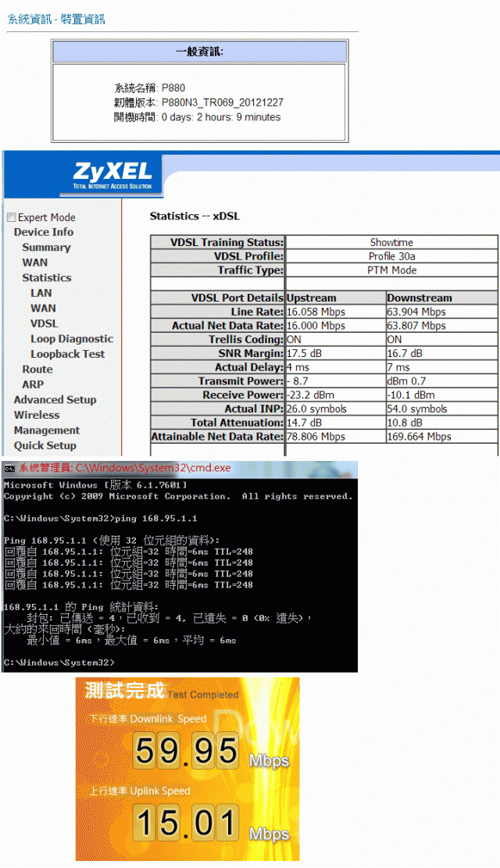Click the 'Test Completed' banner text
The image size is (500, 868).
pyautogui.click(x=202, y=695)
